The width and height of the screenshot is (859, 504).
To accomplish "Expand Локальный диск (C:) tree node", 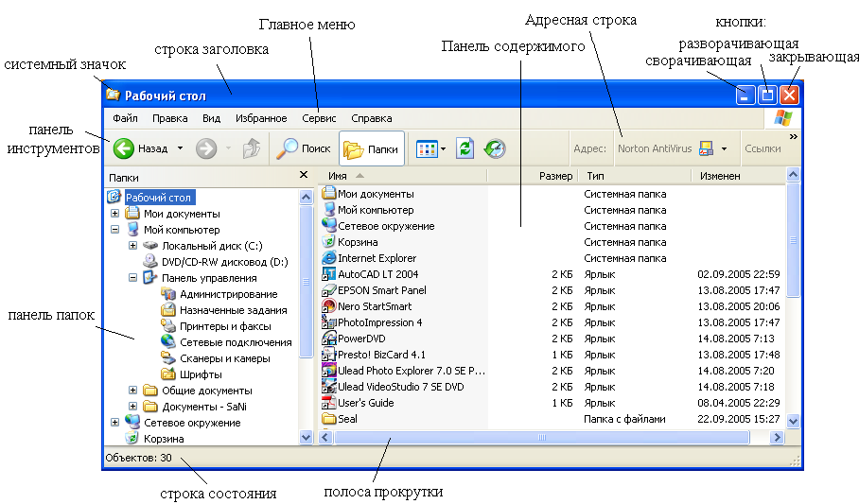I will click(x=132, y=246).
